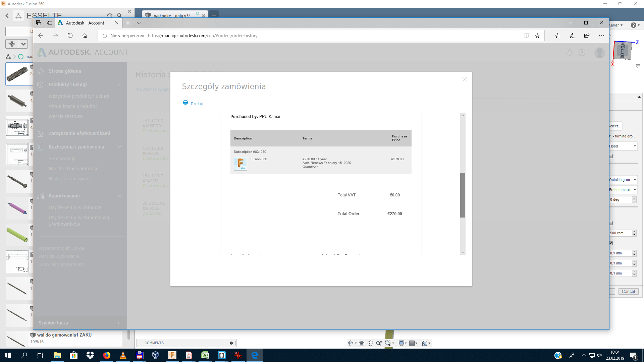
Task: Open Firefox from the taskbar
Action: click(x=107, y=355)
